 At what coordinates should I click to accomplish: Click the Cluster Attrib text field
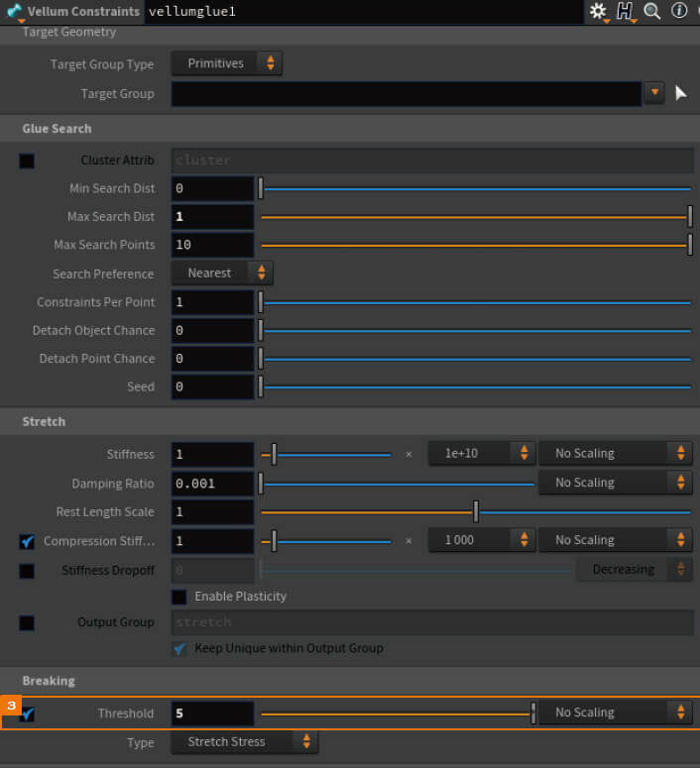click(432, 161)
